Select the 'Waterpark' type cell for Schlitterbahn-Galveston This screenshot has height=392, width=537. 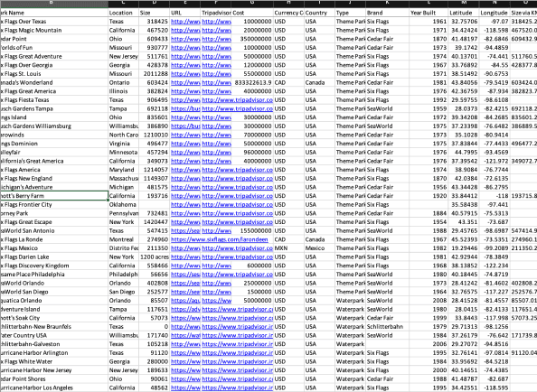[351, 344]
